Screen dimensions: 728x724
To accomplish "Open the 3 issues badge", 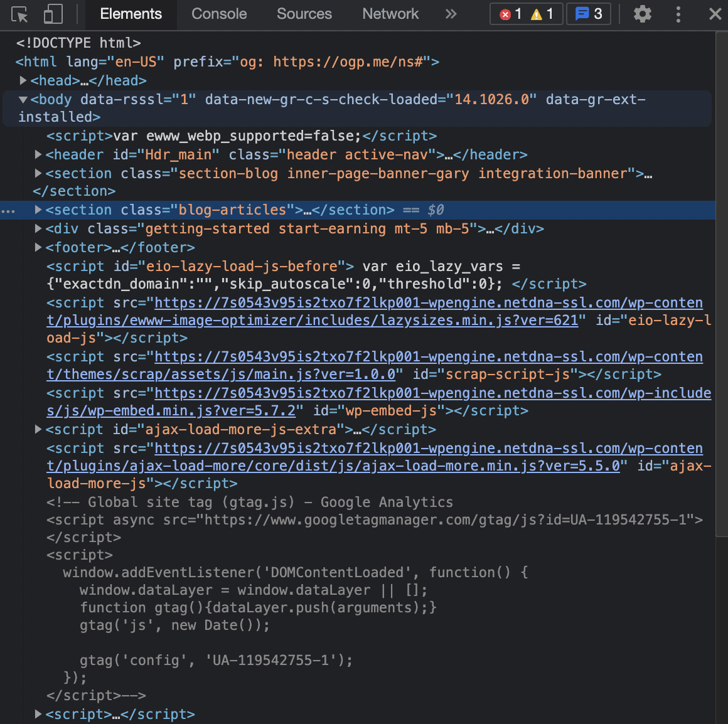I will (x=589, y=14).
